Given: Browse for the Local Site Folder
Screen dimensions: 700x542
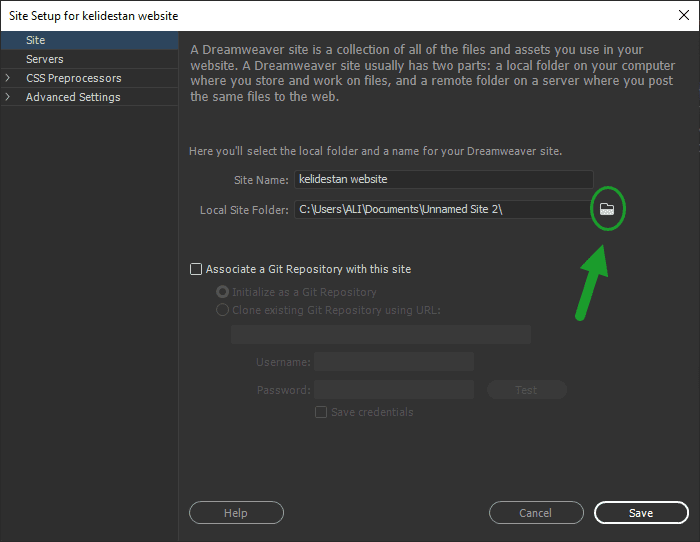Looking at the screenshot, I should 607,209.
